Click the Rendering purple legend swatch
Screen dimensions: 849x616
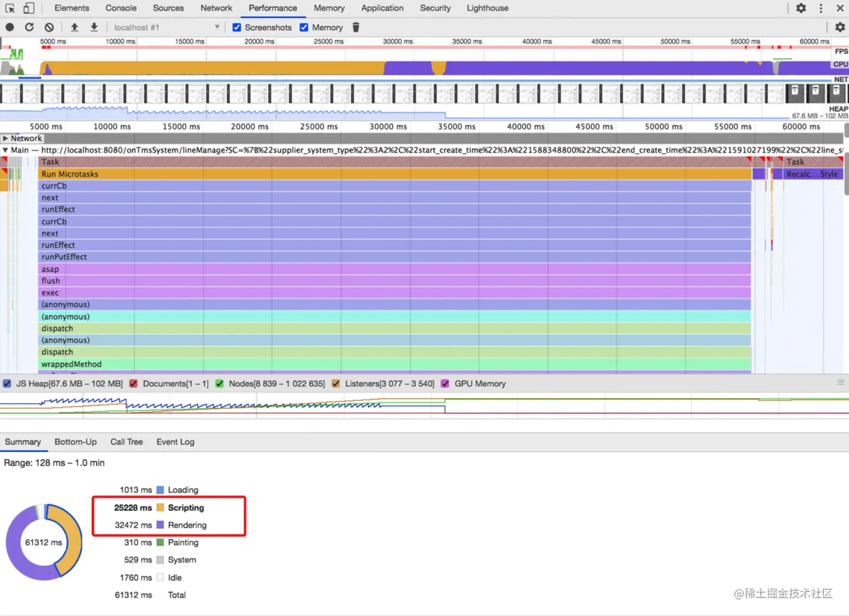click(x=160, y=525)
